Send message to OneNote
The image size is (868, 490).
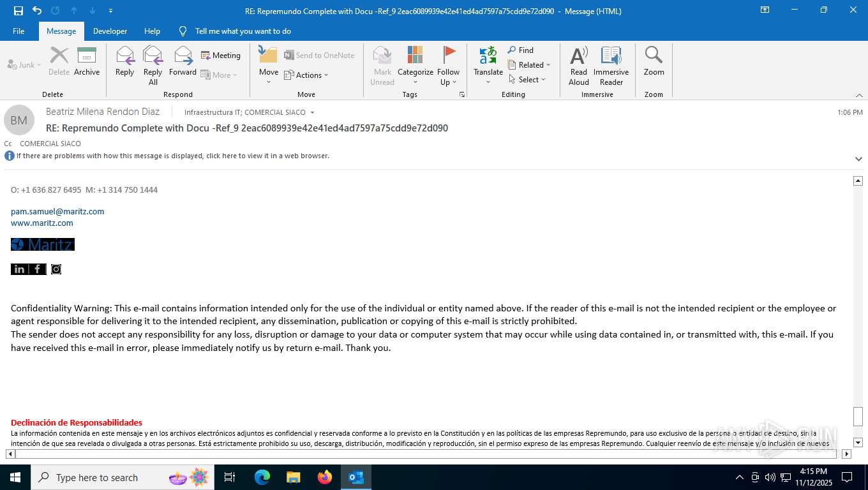[x=319, y=56]
